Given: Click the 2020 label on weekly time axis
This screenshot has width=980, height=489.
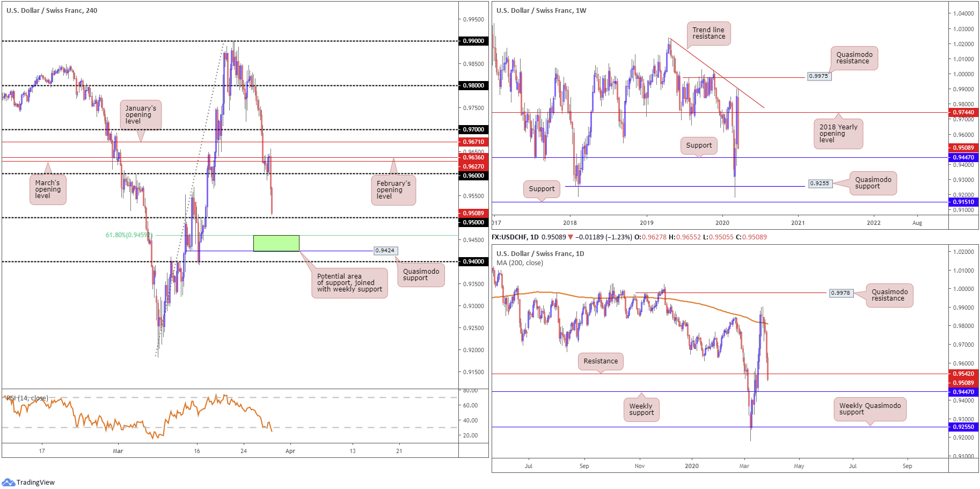Looking at the screenshot, I should tap(722, 223).
